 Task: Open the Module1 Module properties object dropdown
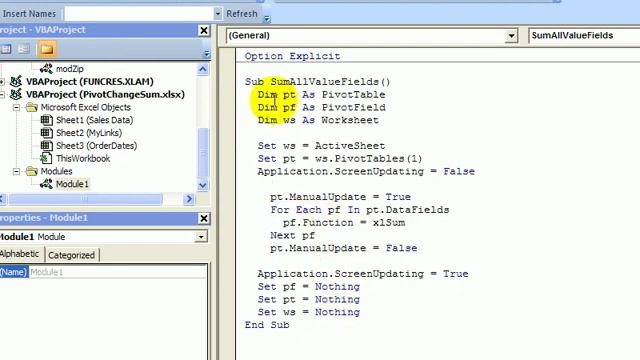click(x=201, y=237)
